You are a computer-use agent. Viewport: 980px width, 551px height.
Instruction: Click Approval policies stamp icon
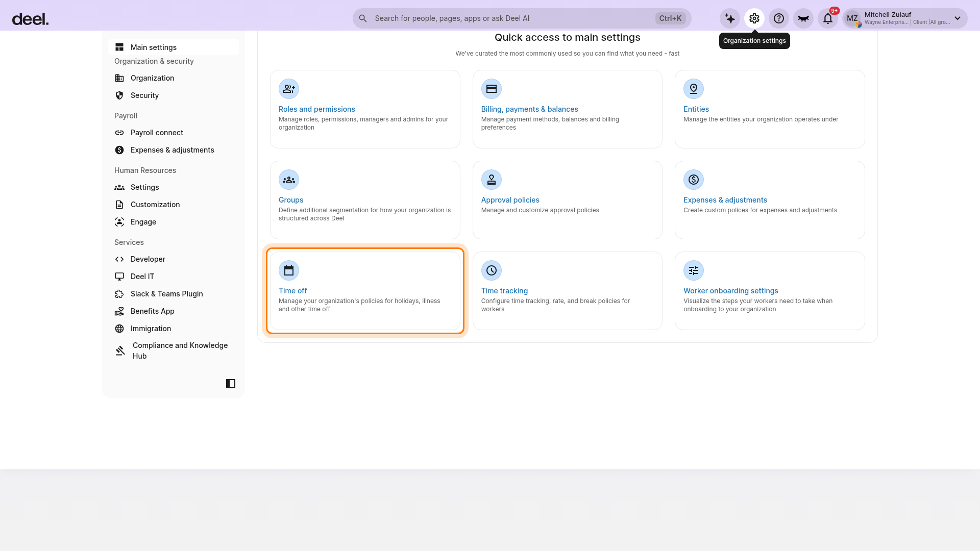point(492,180)
